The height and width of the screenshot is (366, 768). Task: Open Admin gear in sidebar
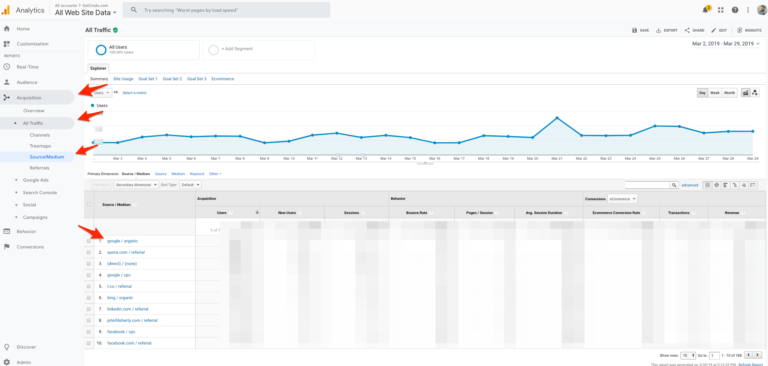7,362
